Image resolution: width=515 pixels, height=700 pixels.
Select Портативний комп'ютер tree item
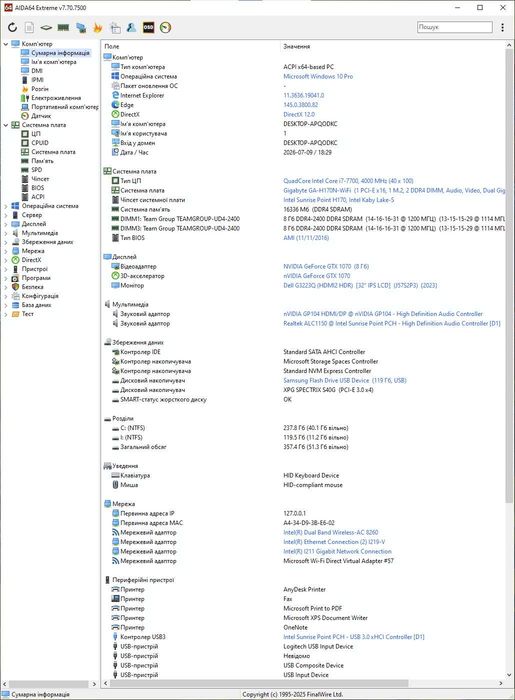(65, 107)
